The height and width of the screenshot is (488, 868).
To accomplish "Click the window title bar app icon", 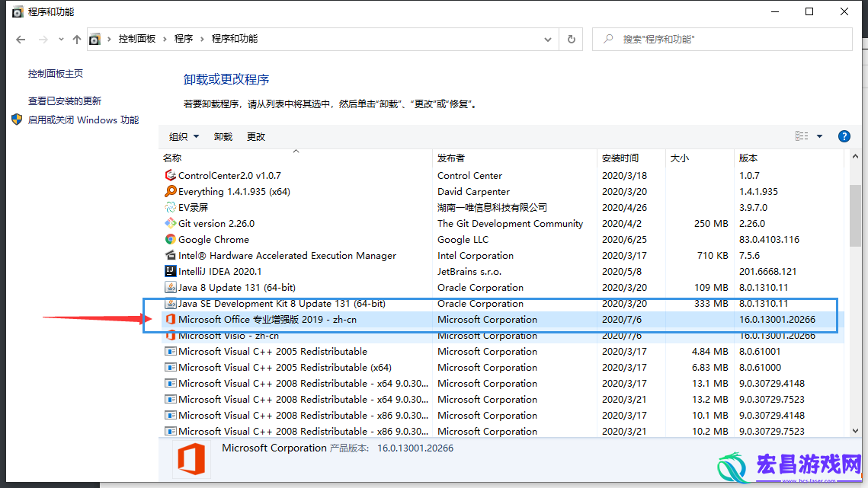I will pyautogui.click(x=18, y=11).
